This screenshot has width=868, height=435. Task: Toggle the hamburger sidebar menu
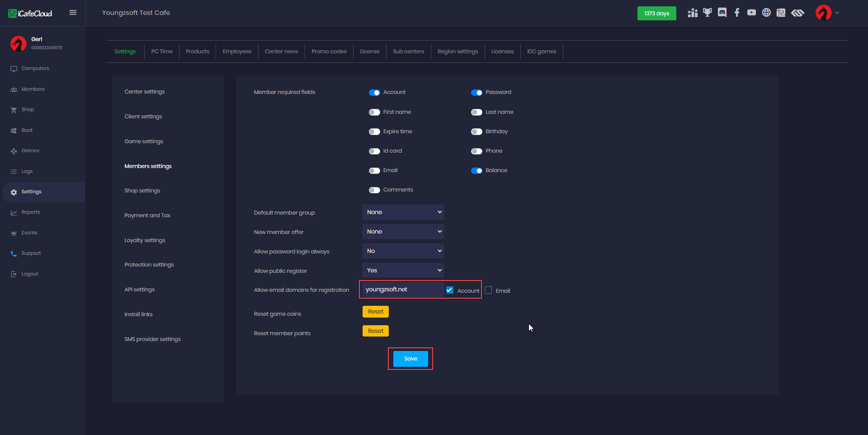click(73, 13)
